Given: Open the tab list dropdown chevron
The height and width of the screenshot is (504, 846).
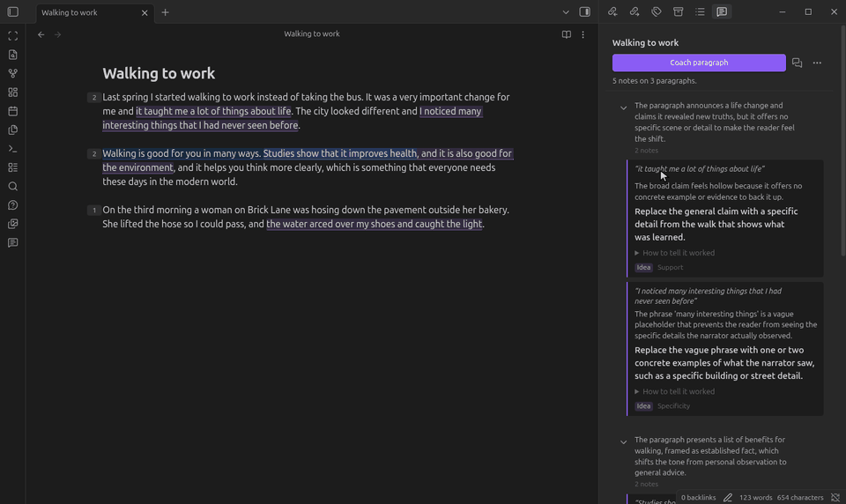Looking at the screenshot, I should tap(566, 11).
